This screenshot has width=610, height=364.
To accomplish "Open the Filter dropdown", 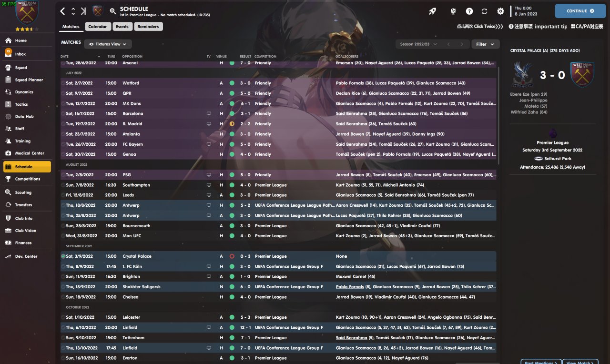I will click(486, 44).
